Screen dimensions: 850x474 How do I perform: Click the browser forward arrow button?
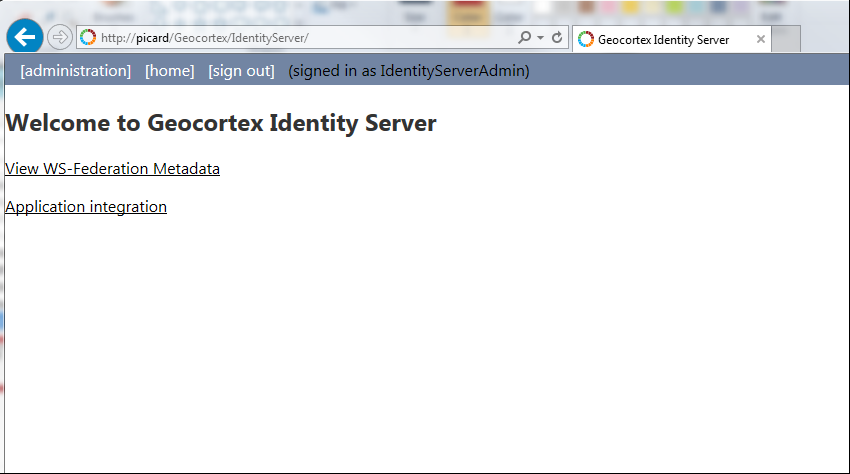pos(60,37)
